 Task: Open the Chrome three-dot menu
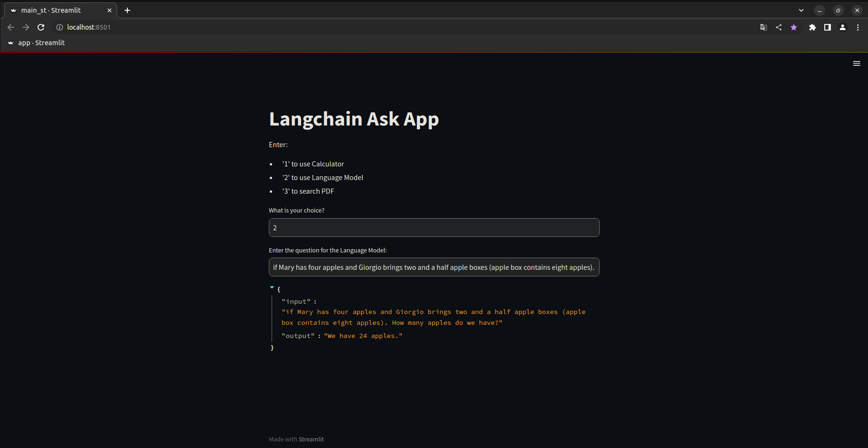pyautogui.click(x=859, y=27)
